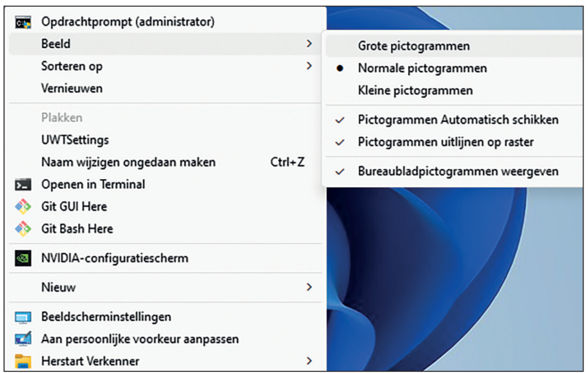The width and height of the screenshot is (588, 373).
Task: Click the Git GUI Here icon
Action: point(23,206)
